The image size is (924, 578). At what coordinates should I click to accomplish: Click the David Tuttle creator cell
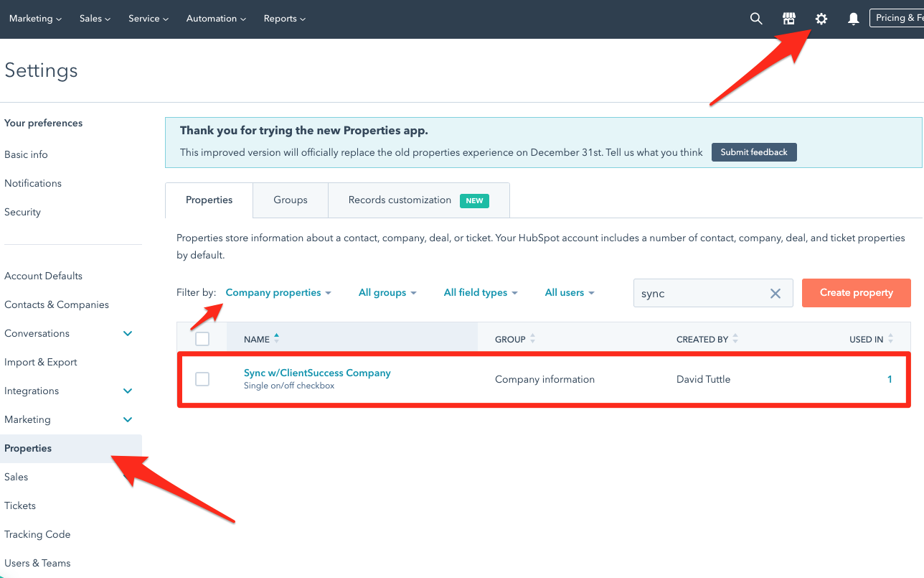(703, 379)
